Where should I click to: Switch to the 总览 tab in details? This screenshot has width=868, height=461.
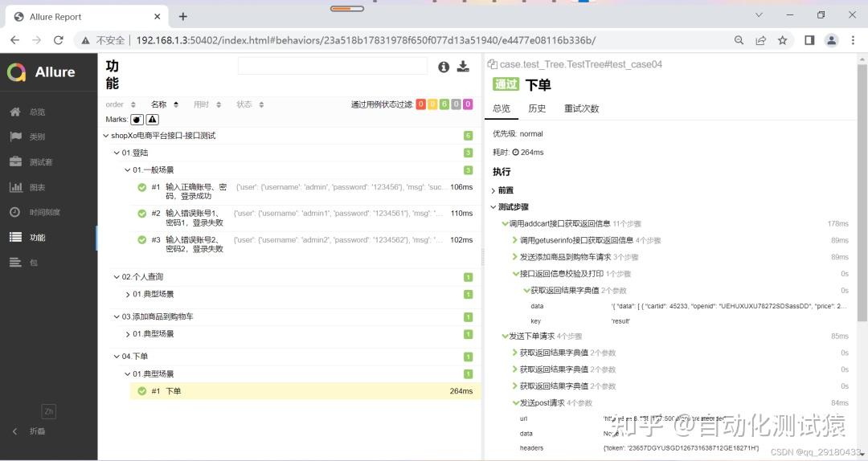502,108
